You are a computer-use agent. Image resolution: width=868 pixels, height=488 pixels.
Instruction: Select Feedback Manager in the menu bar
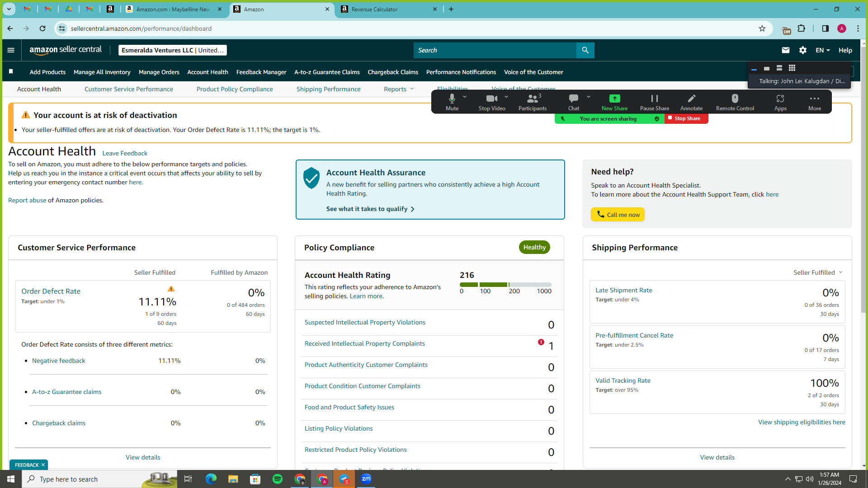(x=261, y=72)
